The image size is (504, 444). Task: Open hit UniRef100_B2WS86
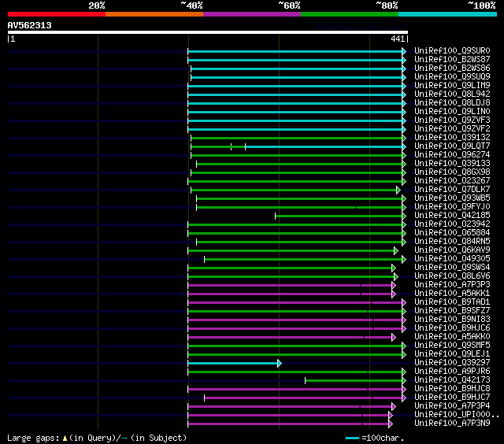tap(452, 68)
